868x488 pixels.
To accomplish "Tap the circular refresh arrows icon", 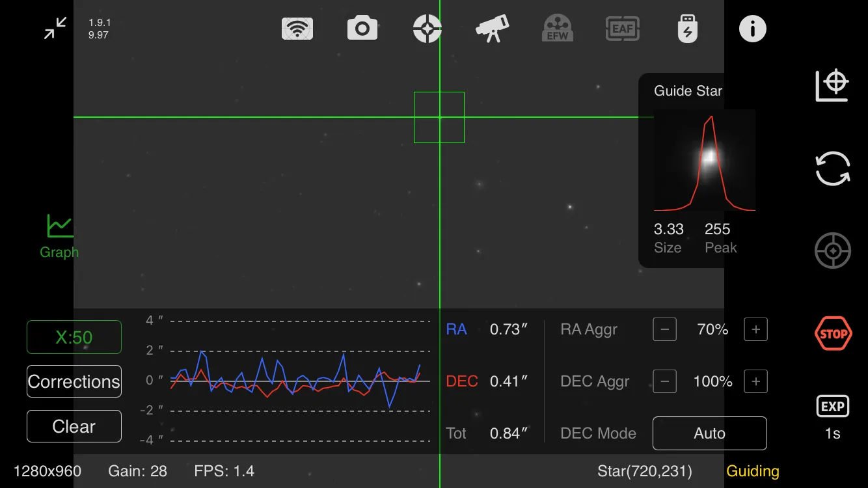I will (x=833, y=169).
